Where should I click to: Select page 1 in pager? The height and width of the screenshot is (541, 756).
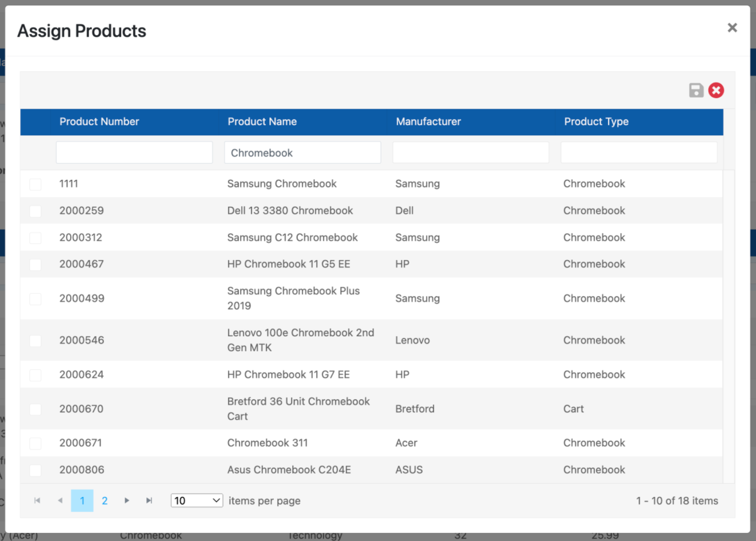pyautogui.click(x=82, y=500)
